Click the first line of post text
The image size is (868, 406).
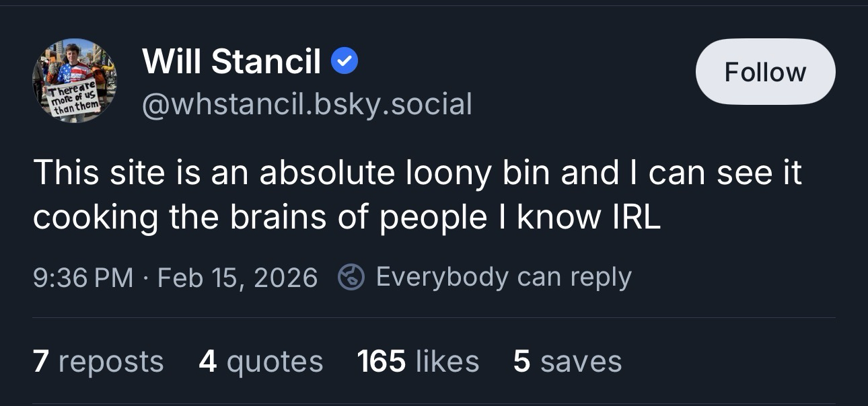[x=417, y=173]
